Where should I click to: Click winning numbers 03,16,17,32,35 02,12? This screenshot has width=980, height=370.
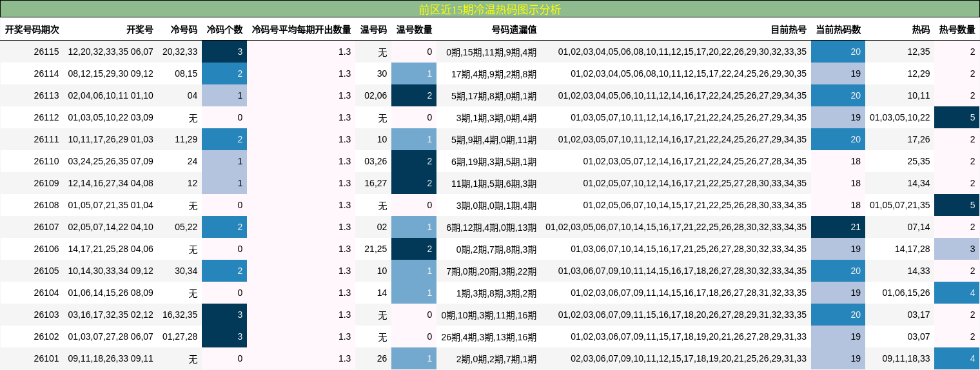coord(111,315)
